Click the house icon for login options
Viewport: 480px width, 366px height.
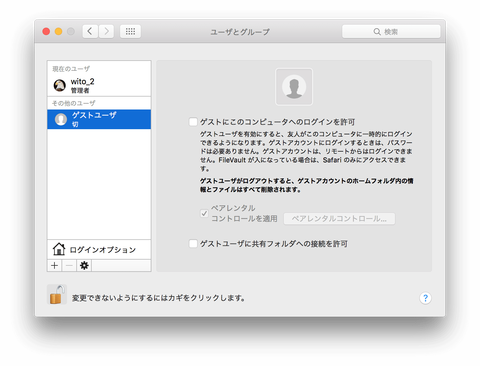click(59, 249)
